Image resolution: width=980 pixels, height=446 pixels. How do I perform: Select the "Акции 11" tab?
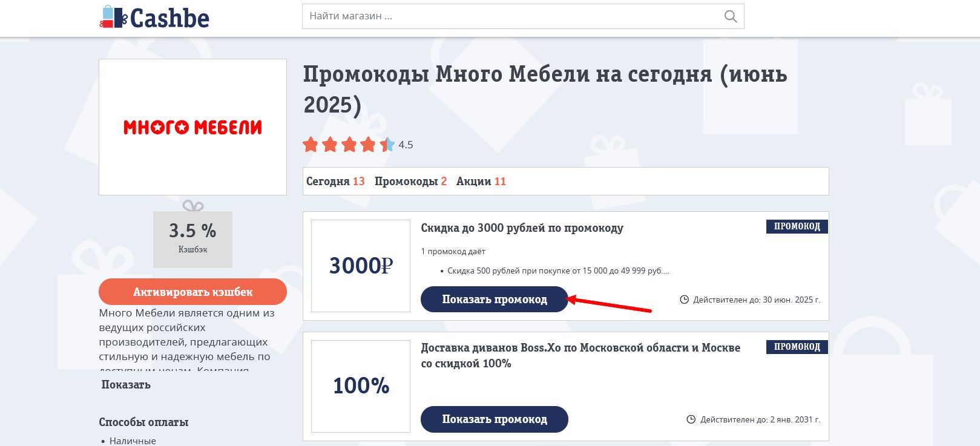click(x=481, y=182)
